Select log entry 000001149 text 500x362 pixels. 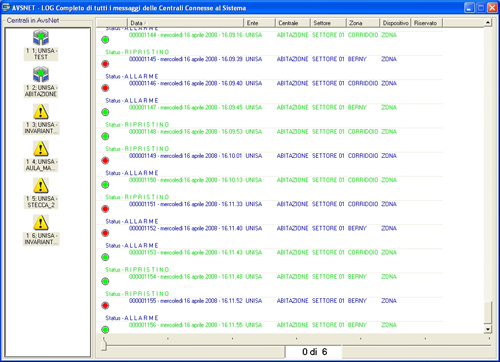186,156
